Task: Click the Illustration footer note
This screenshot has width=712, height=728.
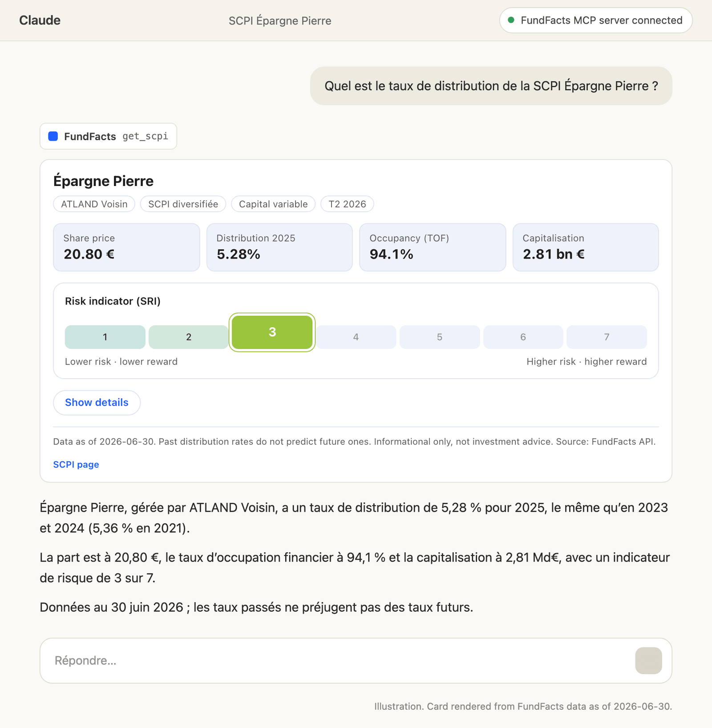Action: [x=523, y=707]
